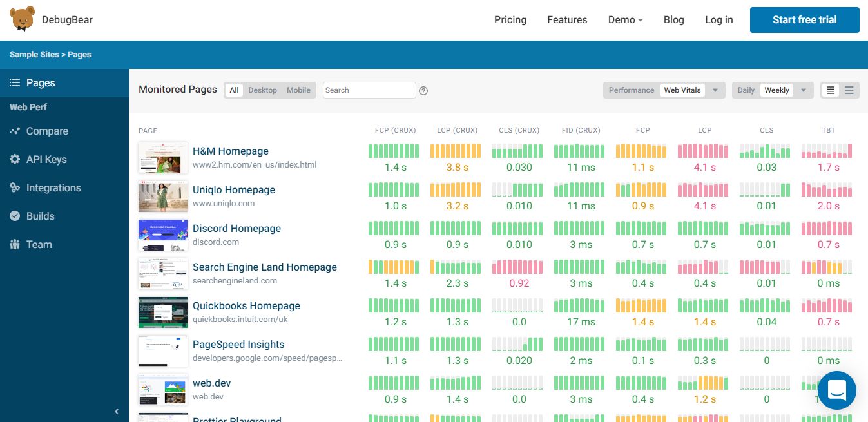Open the Features menu item
The height and width of the screenshot is (422, 868).
pos(567,20)
